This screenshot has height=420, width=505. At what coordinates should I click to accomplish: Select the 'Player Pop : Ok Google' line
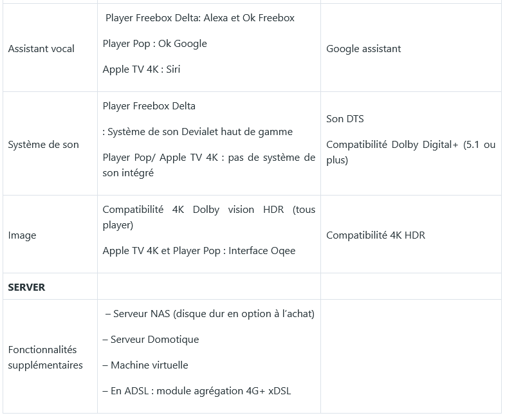tap(154, 44)
